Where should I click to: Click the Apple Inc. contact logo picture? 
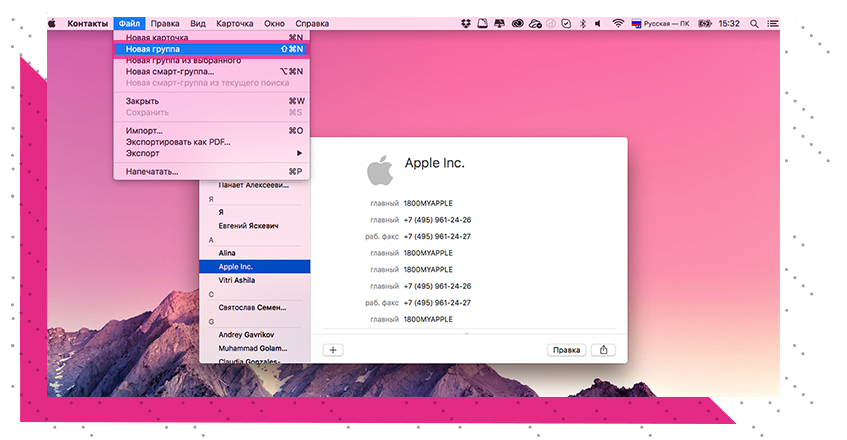coord(379,169)
